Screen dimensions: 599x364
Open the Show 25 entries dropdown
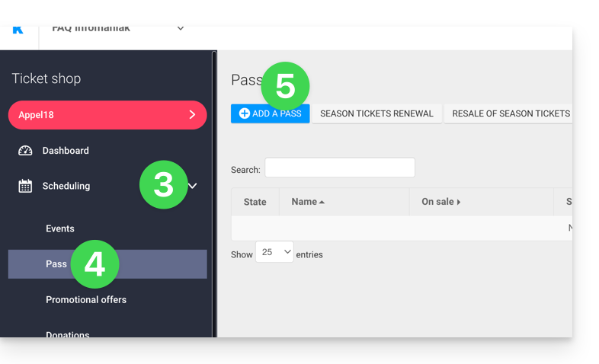[274, 252]
